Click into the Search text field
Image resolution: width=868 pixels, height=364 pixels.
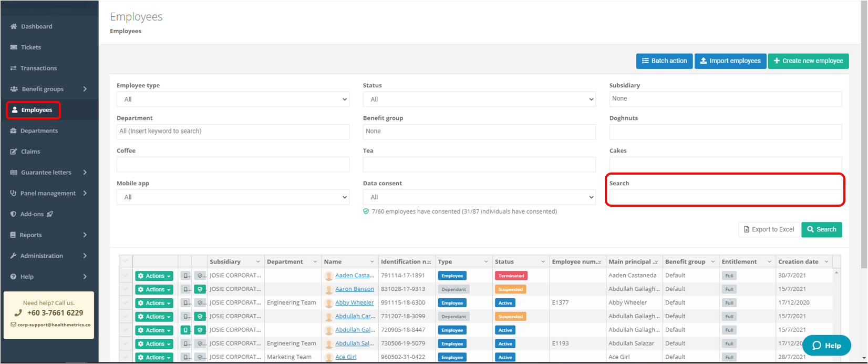coord(725,197)
